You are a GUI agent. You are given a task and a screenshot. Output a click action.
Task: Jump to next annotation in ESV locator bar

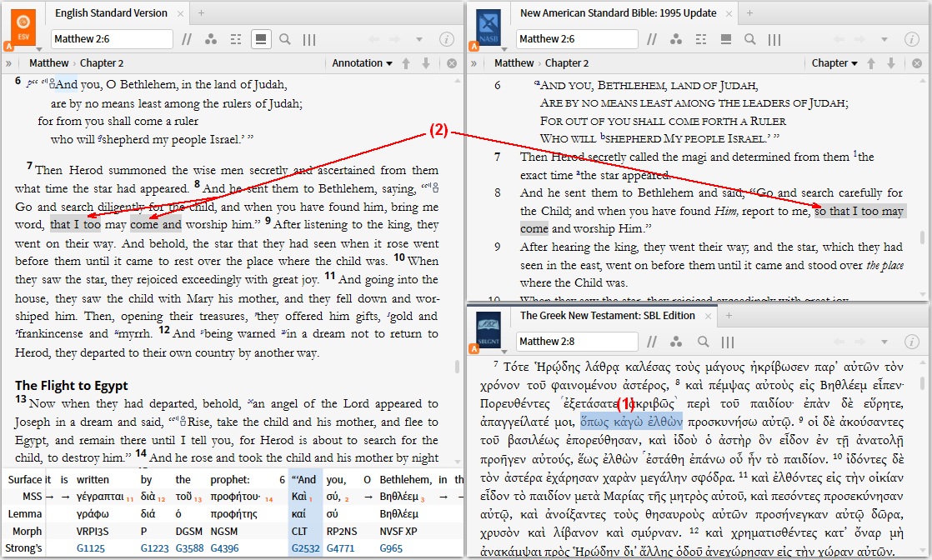point(426,63)
